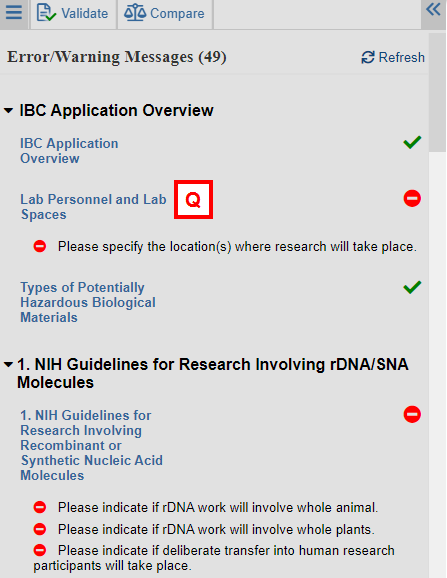
Task: Select the Validate tab
Action: pos(73,14)
